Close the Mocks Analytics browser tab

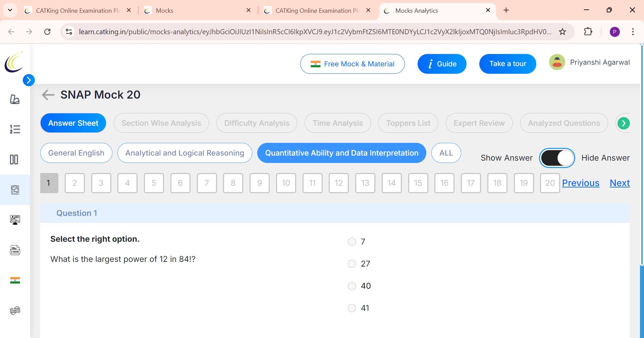pos(488,10)
